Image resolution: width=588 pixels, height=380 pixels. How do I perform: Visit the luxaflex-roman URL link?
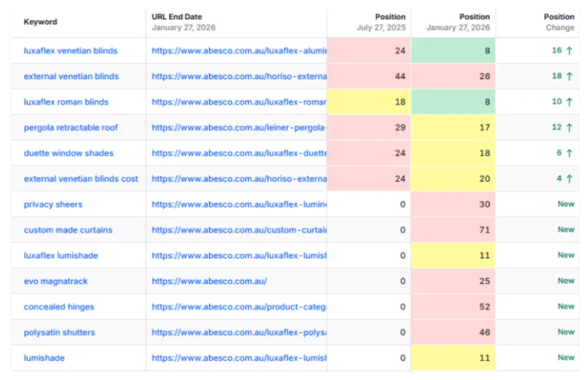coord(239,102)
